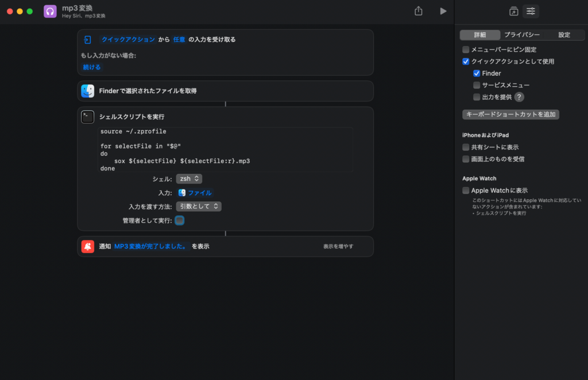Screen dimensions: 588x380
Task: Click the share icon in the toolbar
Action: pyautogui.click(x=419, y=11)
